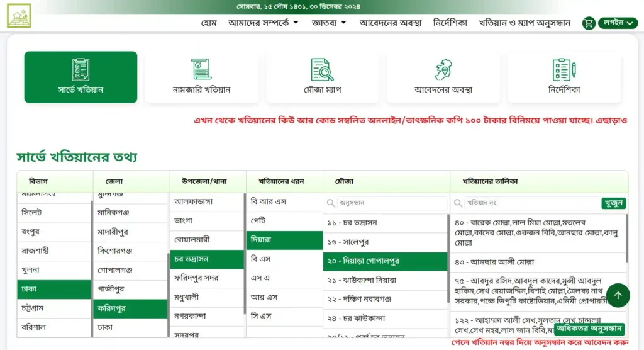This screenshot has width=644, height=350.
Task: Expand the আমাদের সম্পর্কে dropdown menu
Action: 264,23
